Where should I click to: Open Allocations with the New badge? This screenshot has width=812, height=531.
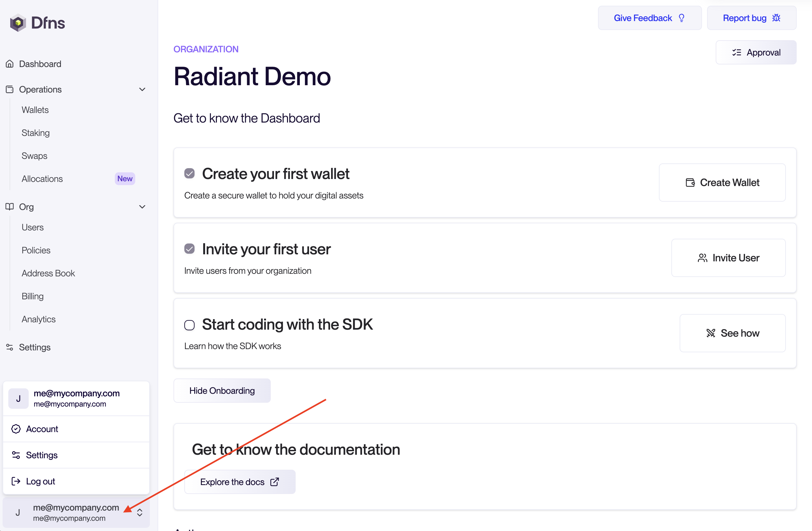click(x=42, y=179)
